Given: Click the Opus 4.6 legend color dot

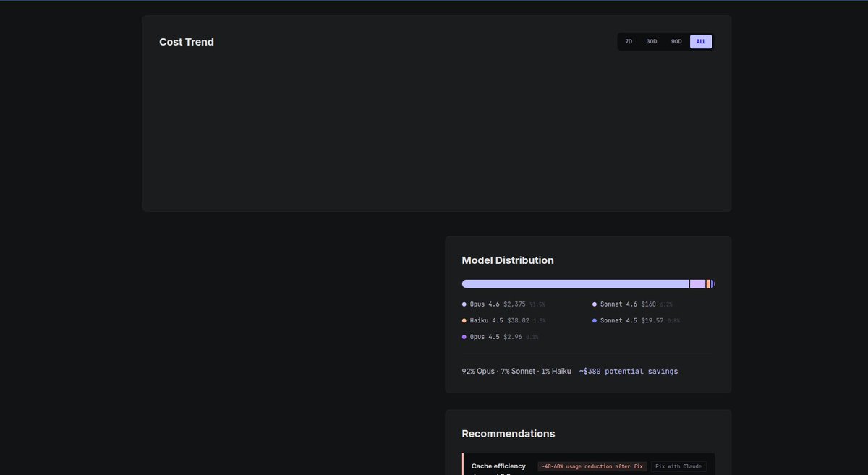Looking at the screenshot, I should pyautogui.click(x=464, y=304).
